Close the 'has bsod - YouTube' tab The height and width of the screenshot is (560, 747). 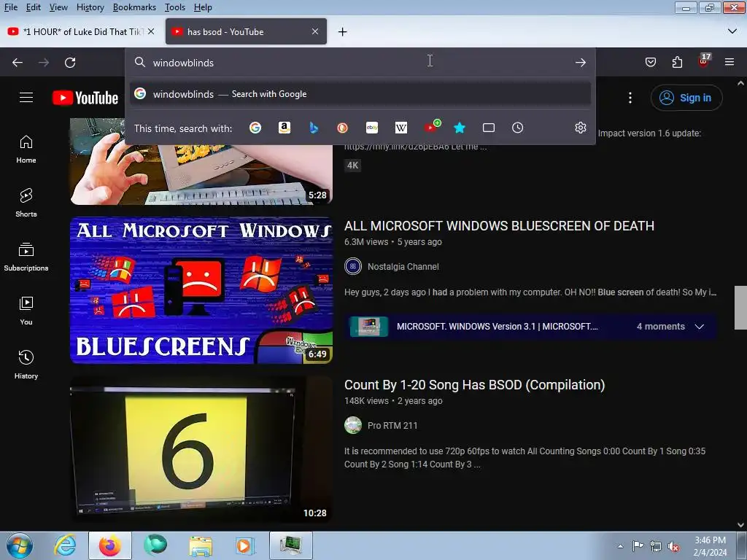click(315, 31)
